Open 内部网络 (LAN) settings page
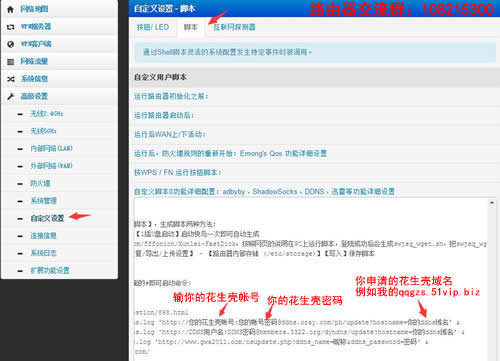This screenshot has width=500, height=361. coord(51,148)
